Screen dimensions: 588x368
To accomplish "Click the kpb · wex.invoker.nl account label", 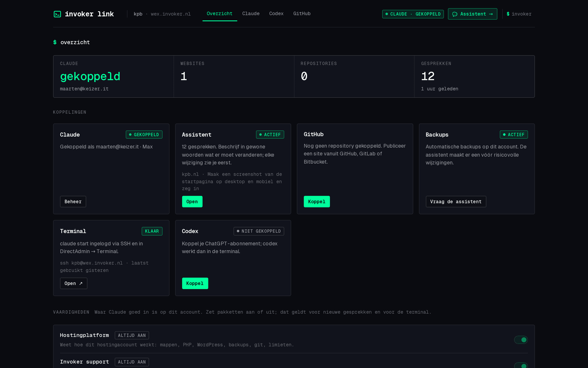I will [162, 14].
